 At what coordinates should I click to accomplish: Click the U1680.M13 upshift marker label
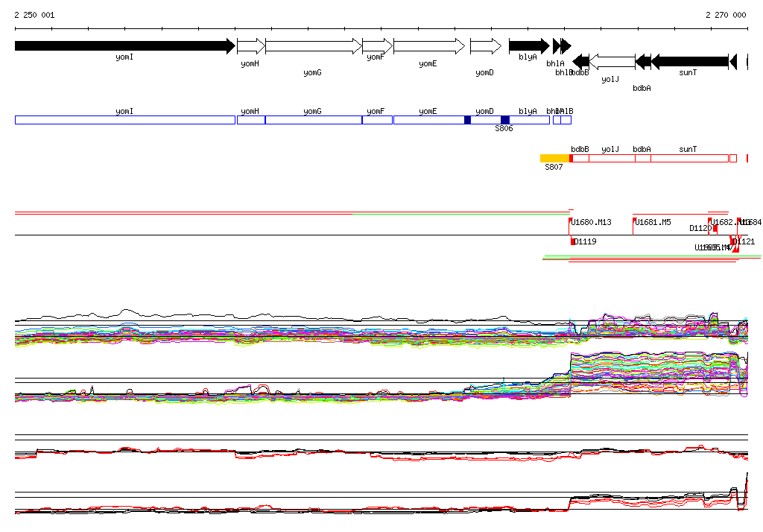(591, 223)
